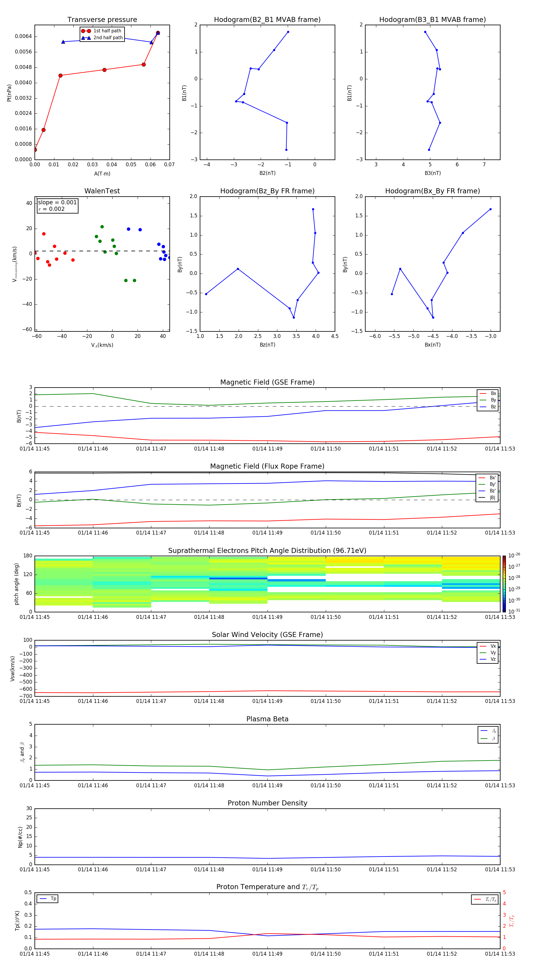Select 'Tp' legend entry in temperature plot
535x980 pixels.
pos(48,899)
